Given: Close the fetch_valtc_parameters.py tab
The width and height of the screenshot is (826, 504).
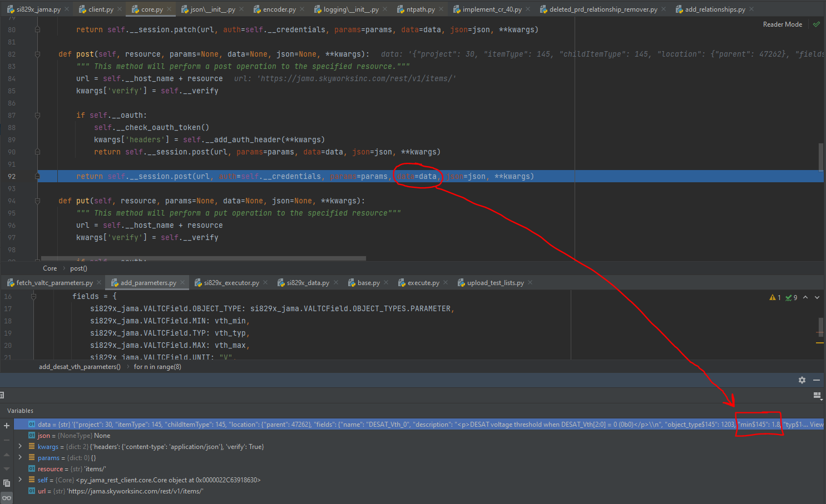Looking at the screenshot, I should tap(99, 283).
